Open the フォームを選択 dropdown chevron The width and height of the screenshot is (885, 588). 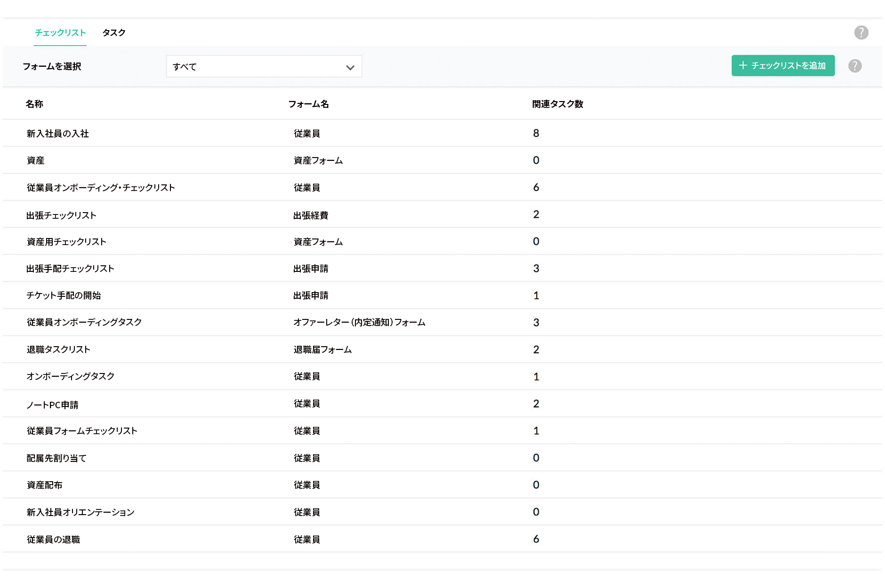click(350, 67)
